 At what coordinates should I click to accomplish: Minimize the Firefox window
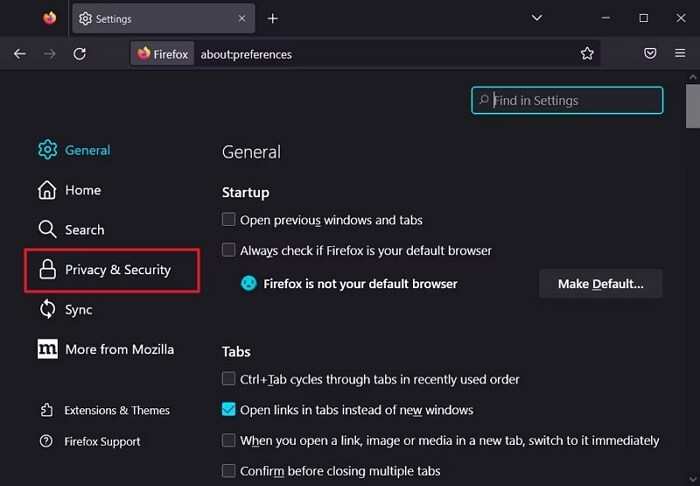tap(605, 18)
